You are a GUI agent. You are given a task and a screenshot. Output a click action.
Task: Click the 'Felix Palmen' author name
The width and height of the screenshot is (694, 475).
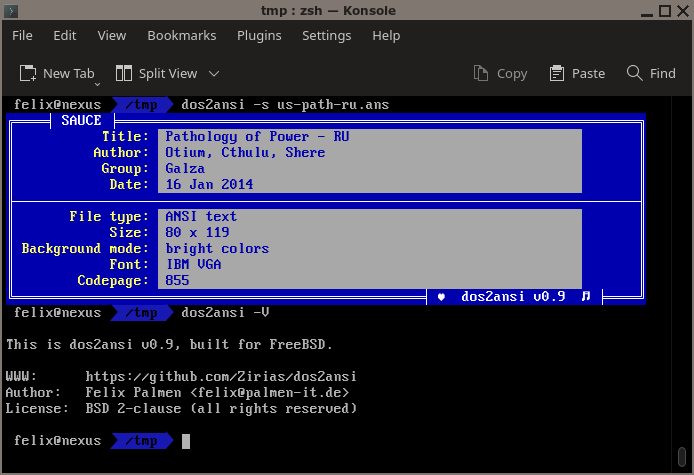(x=133, y=392)
